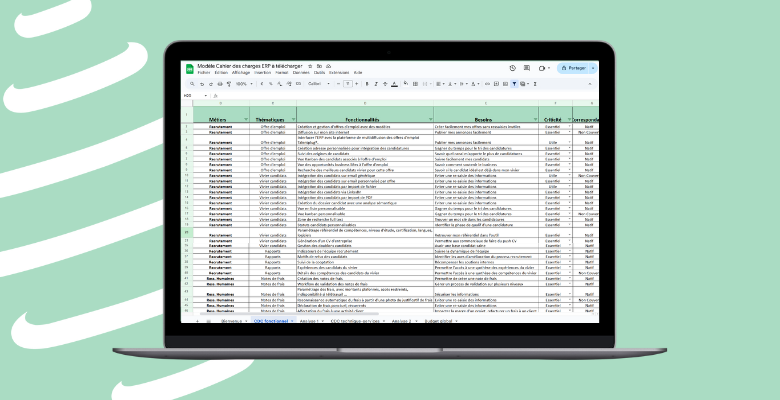Add a new sheet with plus button
780x400 pixels.
point(196,322)
